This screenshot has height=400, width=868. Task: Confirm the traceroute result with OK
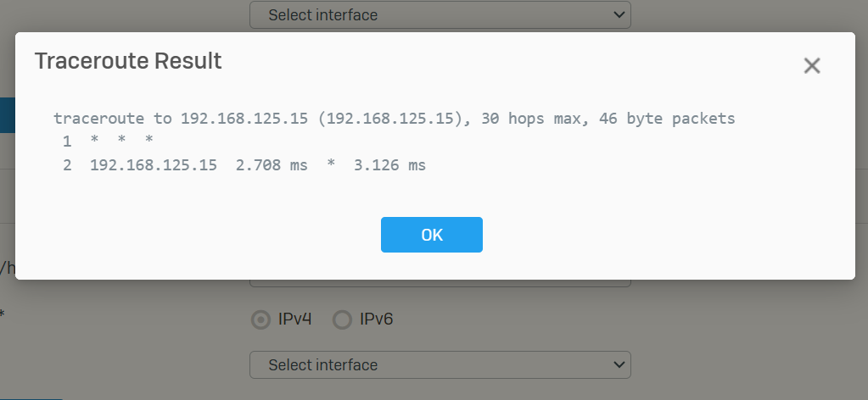point(432,235)
